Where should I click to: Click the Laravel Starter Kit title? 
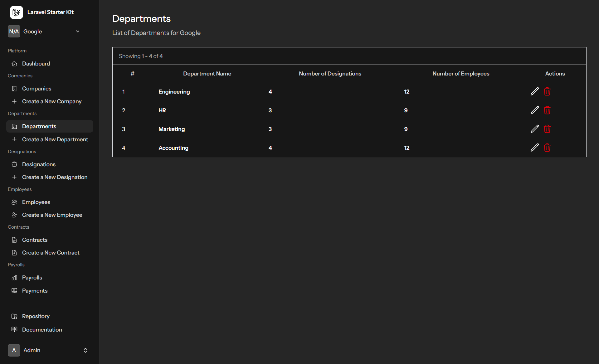51,12
